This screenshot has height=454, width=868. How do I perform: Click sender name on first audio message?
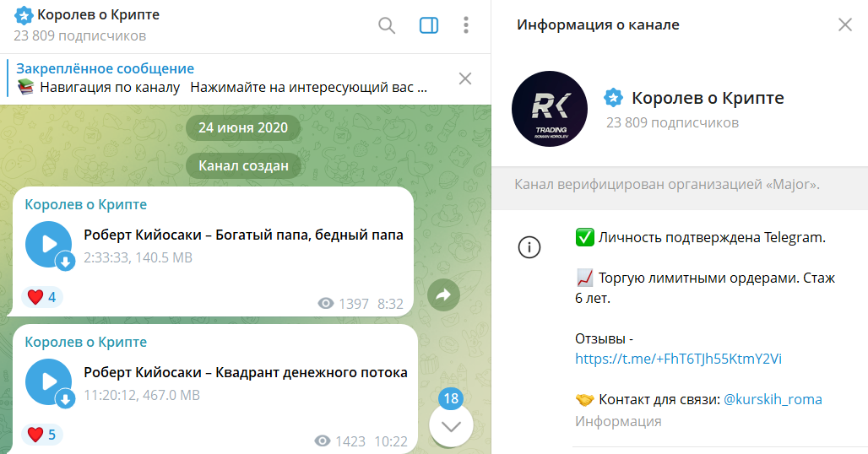coord(86,204)
